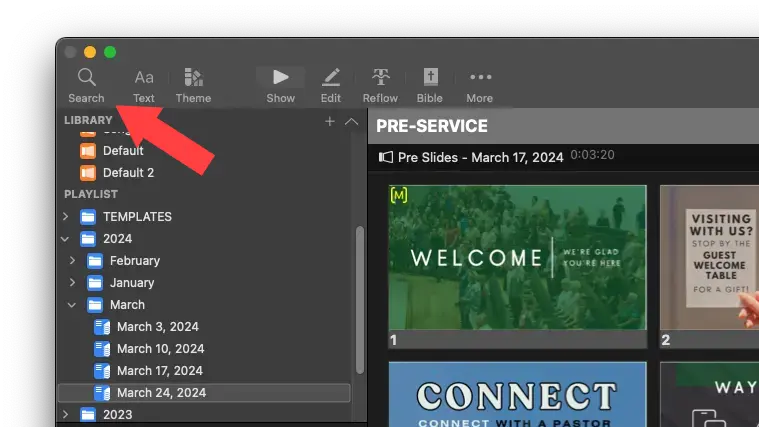Click the Show play button
This screenshot has height=427, width=759.
(x=280, y=86)
